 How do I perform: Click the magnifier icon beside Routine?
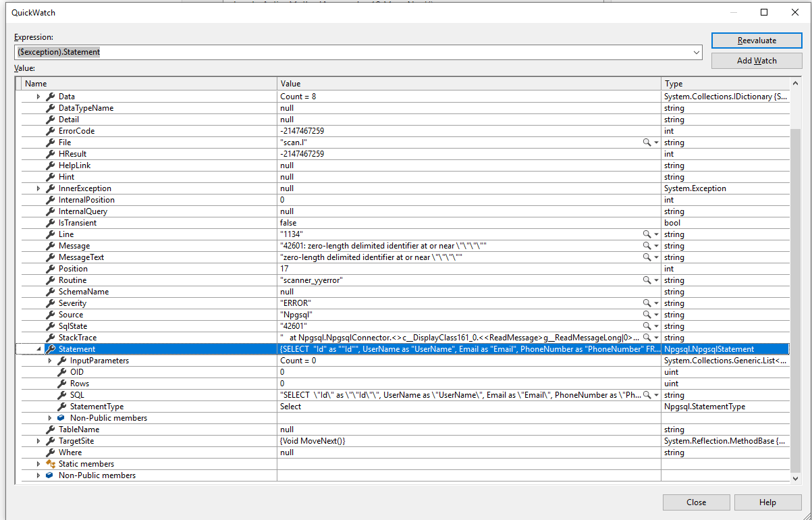point(646,280)
